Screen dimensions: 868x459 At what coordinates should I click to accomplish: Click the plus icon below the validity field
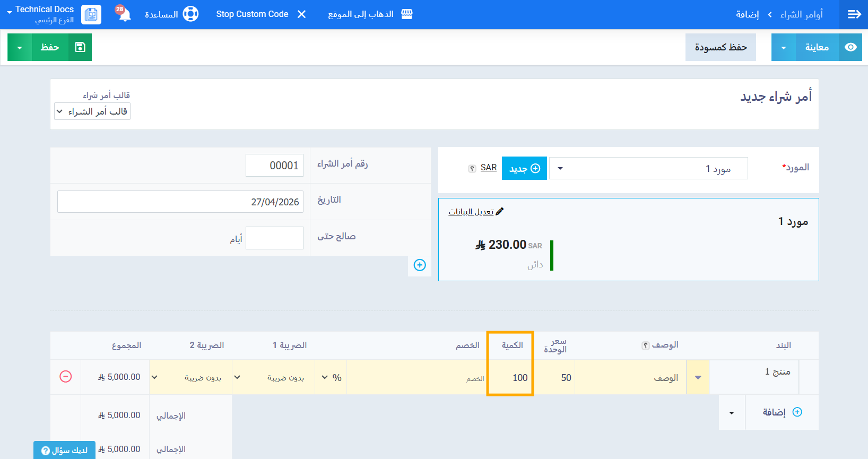pyautogui.click(x=419, y=265)
